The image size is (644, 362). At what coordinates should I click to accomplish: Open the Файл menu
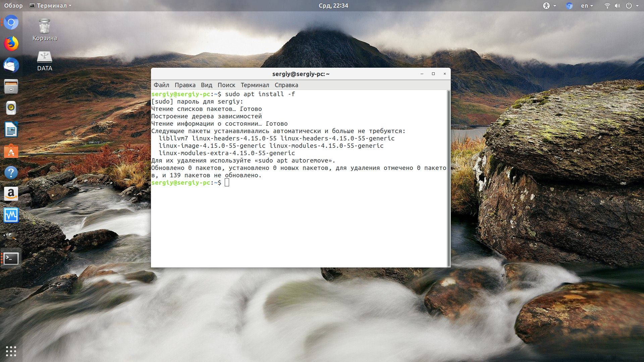point(161,85)
